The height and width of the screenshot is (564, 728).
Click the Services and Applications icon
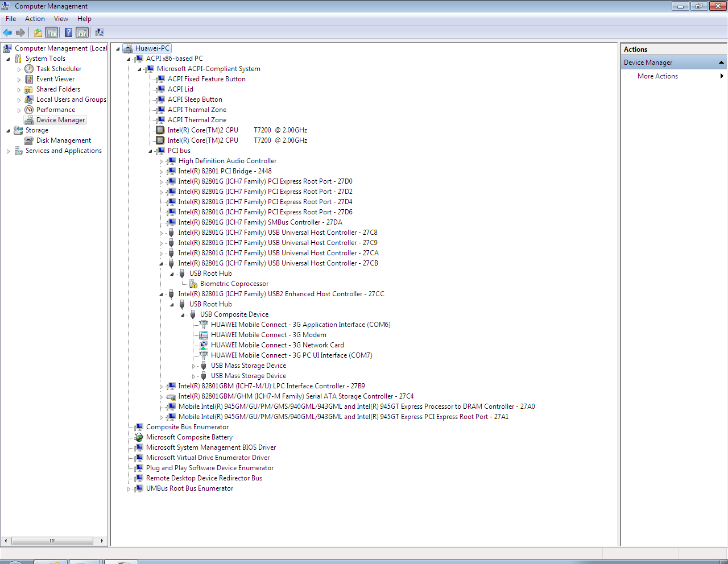tap(18, 151)
